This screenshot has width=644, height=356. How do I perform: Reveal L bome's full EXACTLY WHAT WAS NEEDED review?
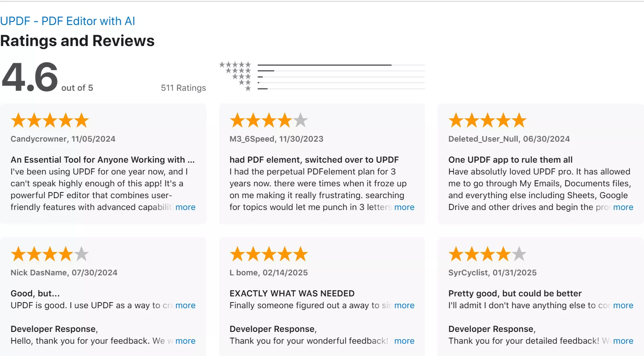tap(404, 305)
